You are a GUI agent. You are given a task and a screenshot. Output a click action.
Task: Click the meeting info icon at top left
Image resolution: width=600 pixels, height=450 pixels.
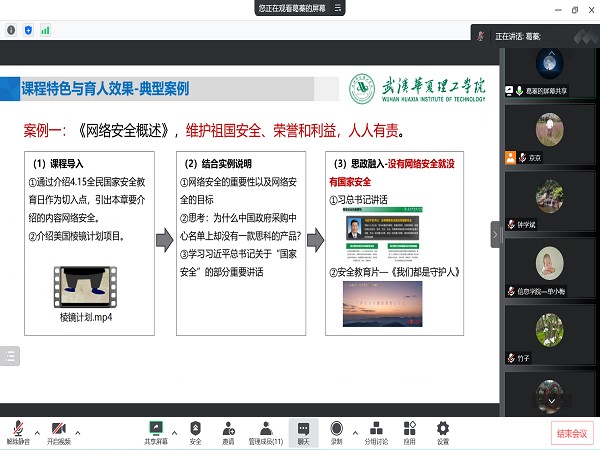point(11,30)
